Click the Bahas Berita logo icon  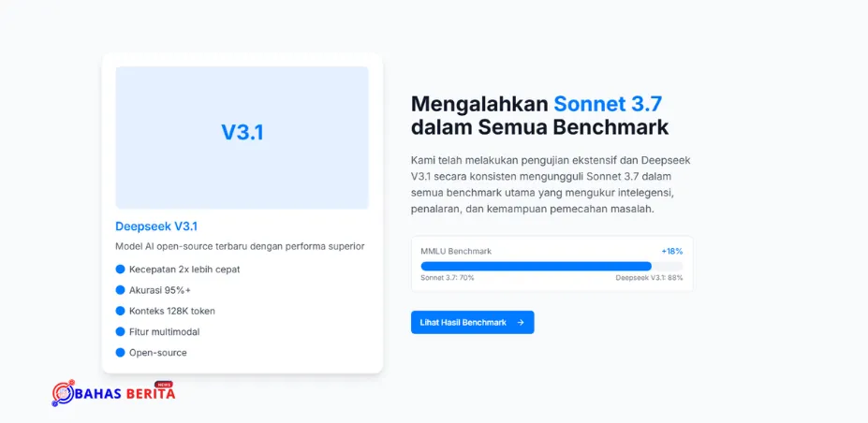point(63,393)
